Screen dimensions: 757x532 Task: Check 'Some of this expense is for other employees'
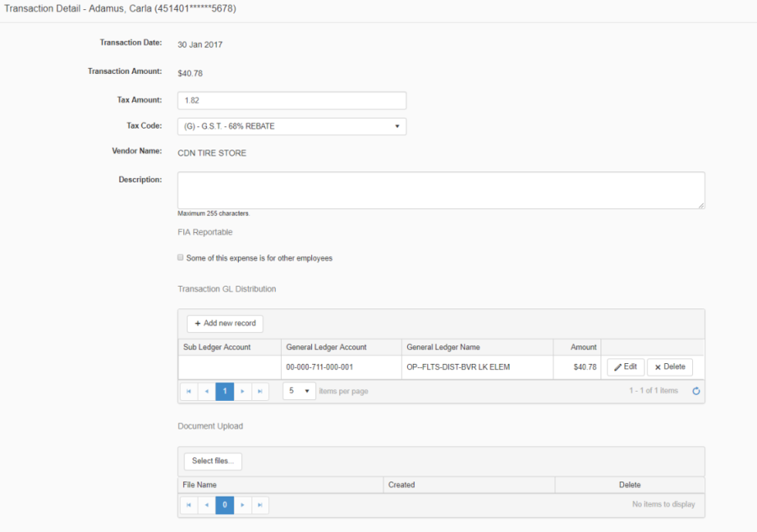coord(181,258)
